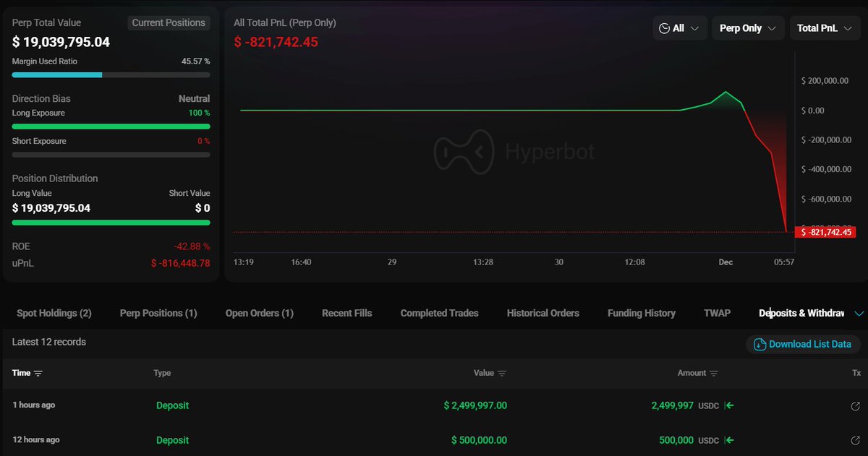Viewport: 868px width, 456px height.
Task: Sort by the Value column sort icon
Action: pos(501,373)
